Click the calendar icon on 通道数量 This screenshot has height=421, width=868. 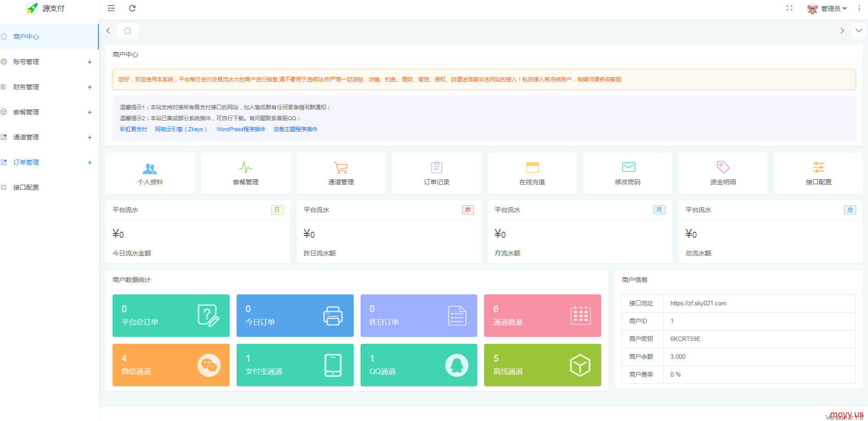tap(581, 315)
